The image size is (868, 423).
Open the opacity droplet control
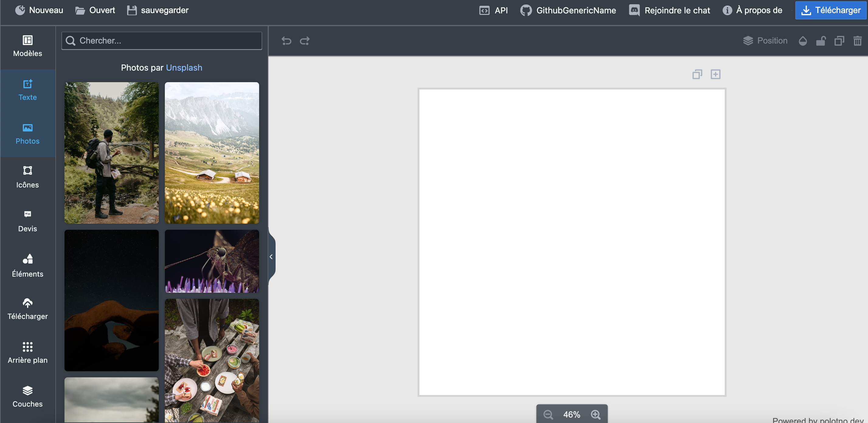click(x=803, y=41)
